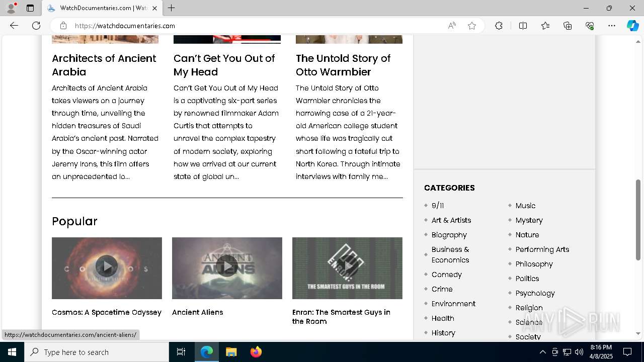Browse the Politics category
Viewport: 644px width, 362px height.
point(527,279)
